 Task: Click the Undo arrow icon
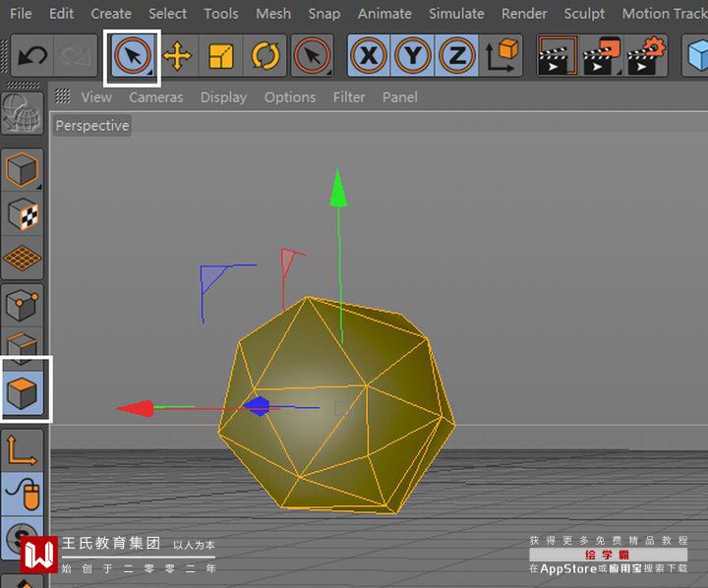[32, 56]
